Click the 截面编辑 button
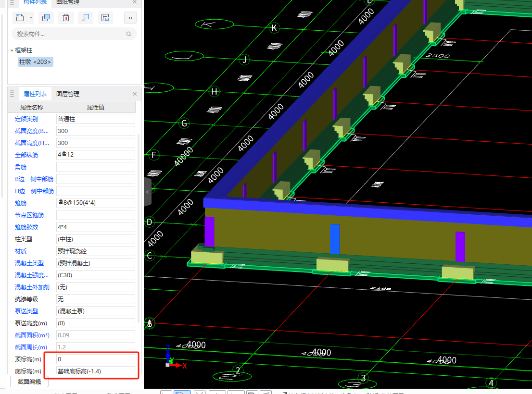The width and height of the screenshot is (532, 394). click(29, 382)
